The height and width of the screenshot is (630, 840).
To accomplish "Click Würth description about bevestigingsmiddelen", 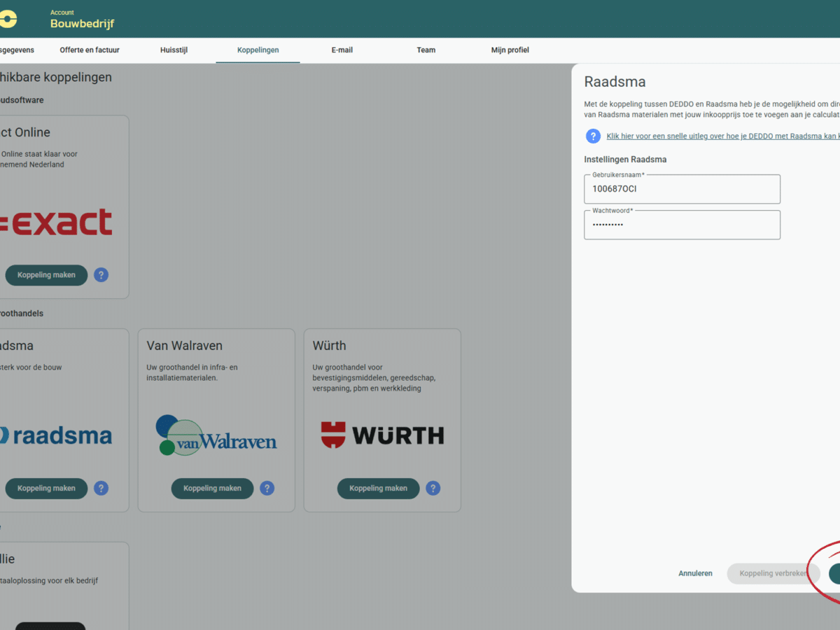I will (x=374, y=378).
